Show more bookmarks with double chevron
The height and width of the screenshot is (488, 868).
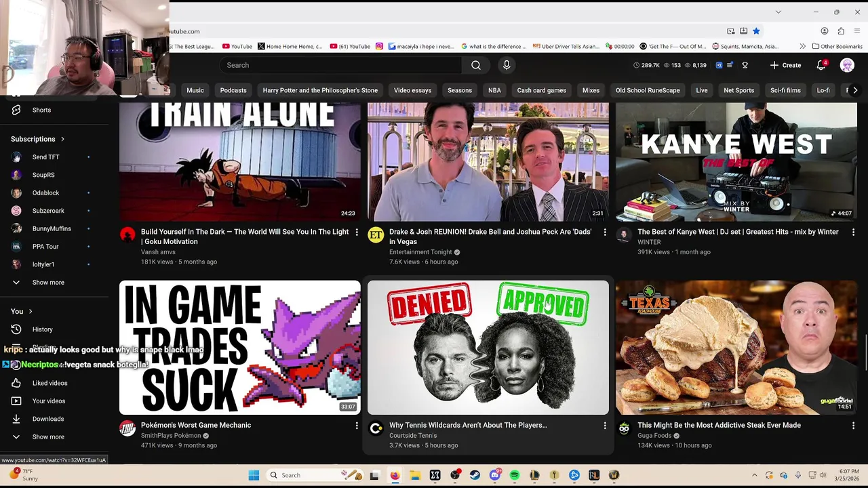(803, 47)
